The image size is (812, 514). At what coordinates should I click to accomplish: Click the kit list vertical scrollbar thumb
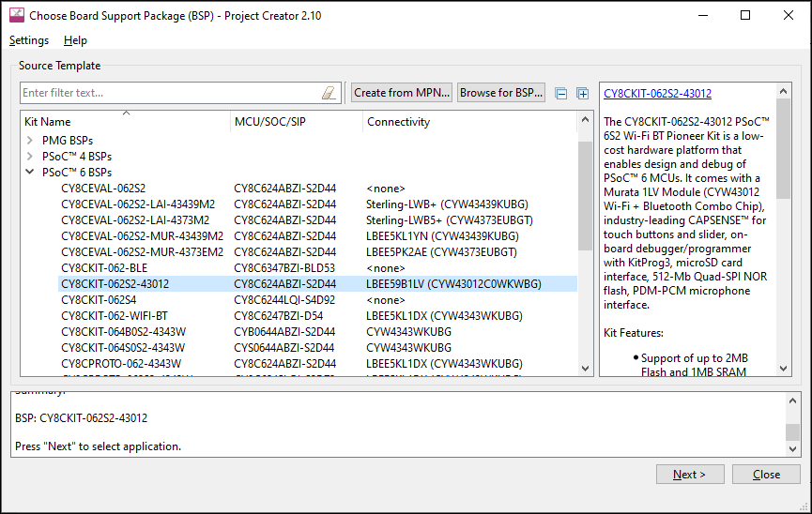click(585, 196)
